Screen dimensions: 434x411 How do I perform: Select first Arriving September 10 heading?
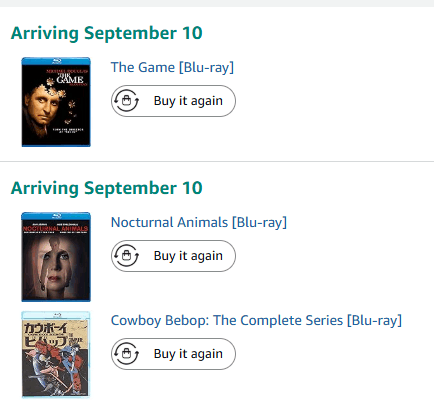(107, 33)
